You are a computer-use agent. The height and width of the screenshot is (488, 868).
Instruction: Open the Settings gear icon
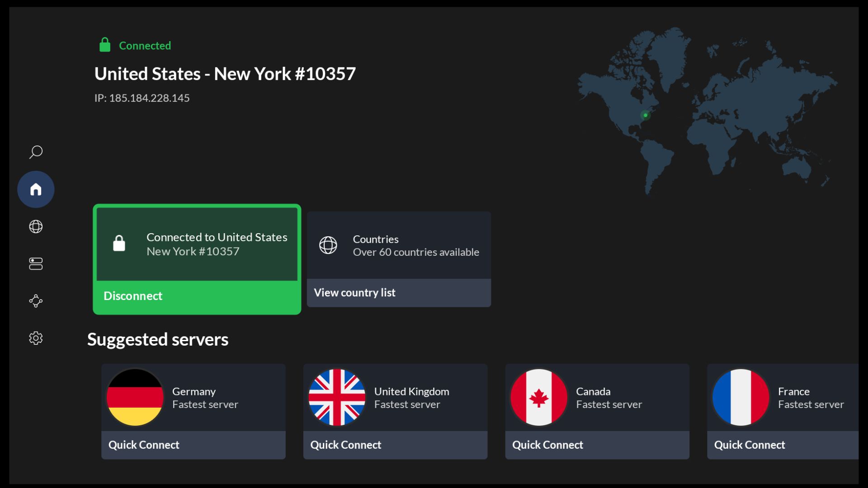(36, 338)
